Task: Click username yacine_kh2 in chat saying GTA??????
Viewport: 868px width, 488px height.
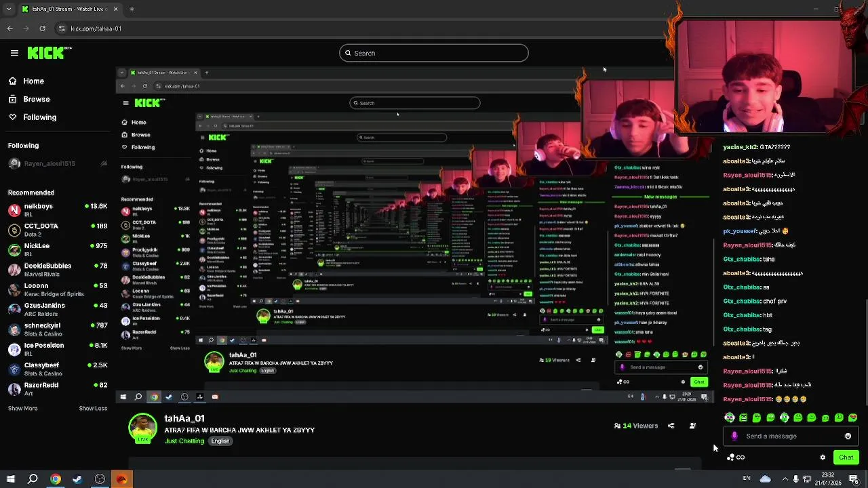Action: 741,147
